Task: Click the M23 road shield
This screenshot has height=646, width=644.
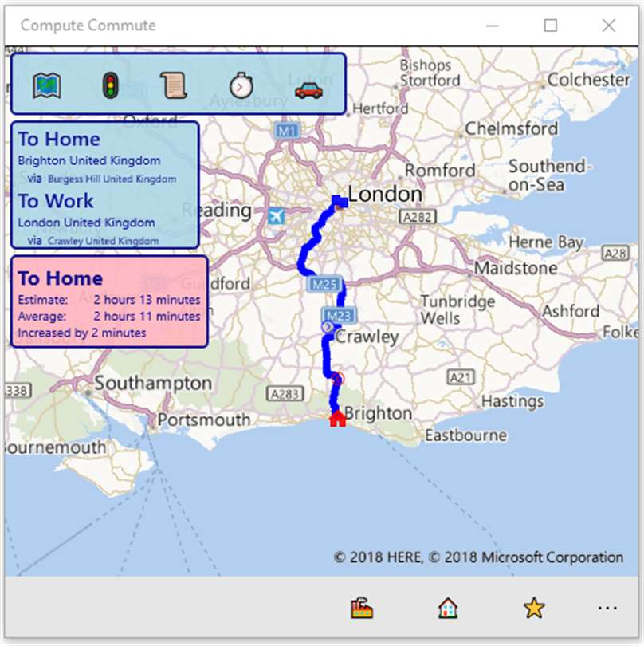Action: [x=339, y=316]
